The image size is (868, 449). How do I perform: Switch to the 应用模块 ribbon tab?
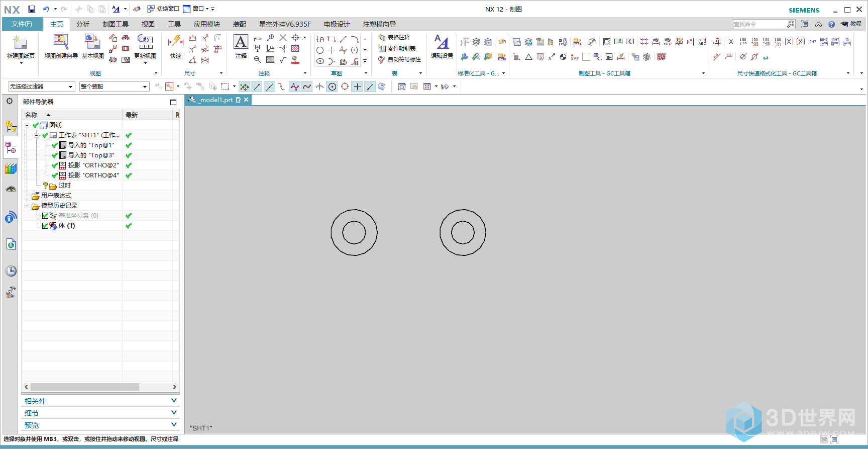coord(207,24)
